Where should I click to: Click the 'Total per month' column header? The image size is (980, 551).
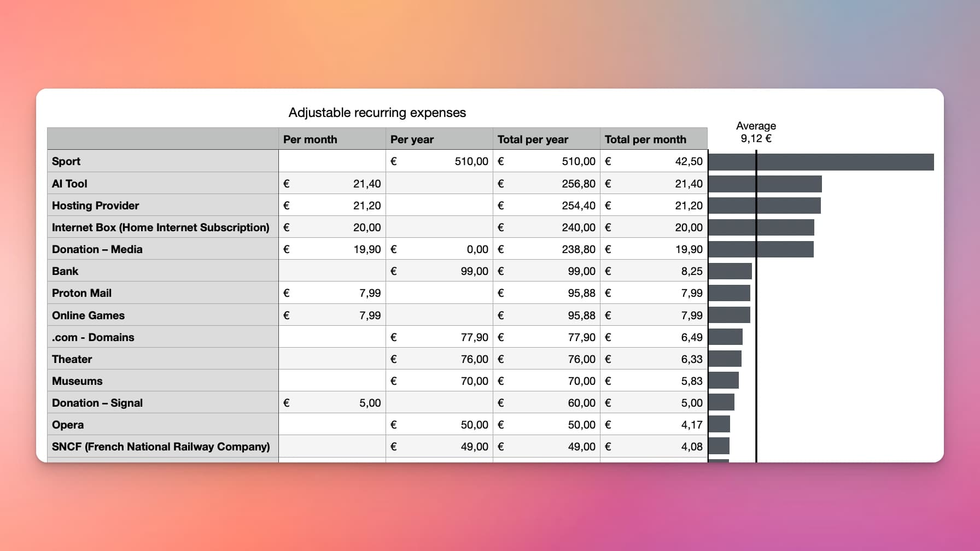pyautogui.click(x=654, y=139)
